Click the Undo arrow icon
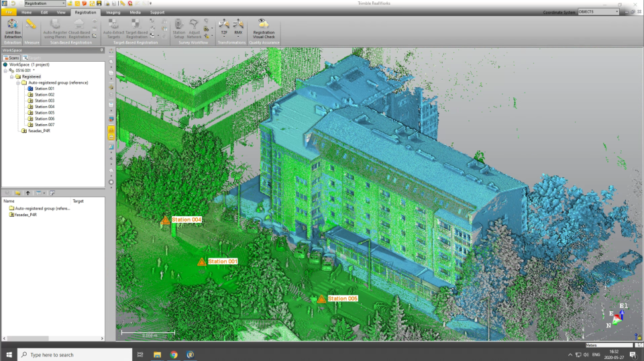The image size is (644, 361). (x=13, y=3)
